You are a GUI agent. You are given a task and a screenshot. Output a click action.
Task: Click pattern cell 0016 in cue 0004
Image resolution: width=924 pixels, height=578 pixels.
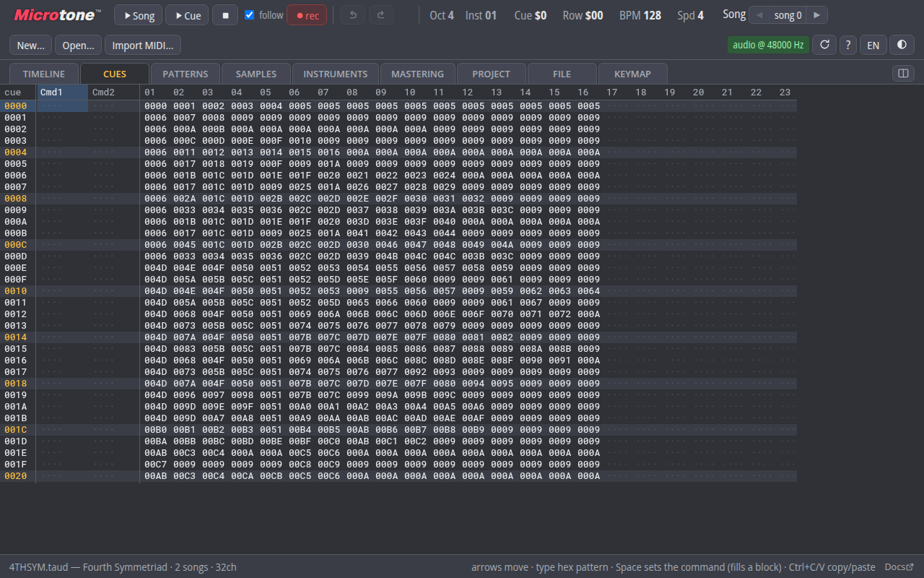[x=328, y=152]
